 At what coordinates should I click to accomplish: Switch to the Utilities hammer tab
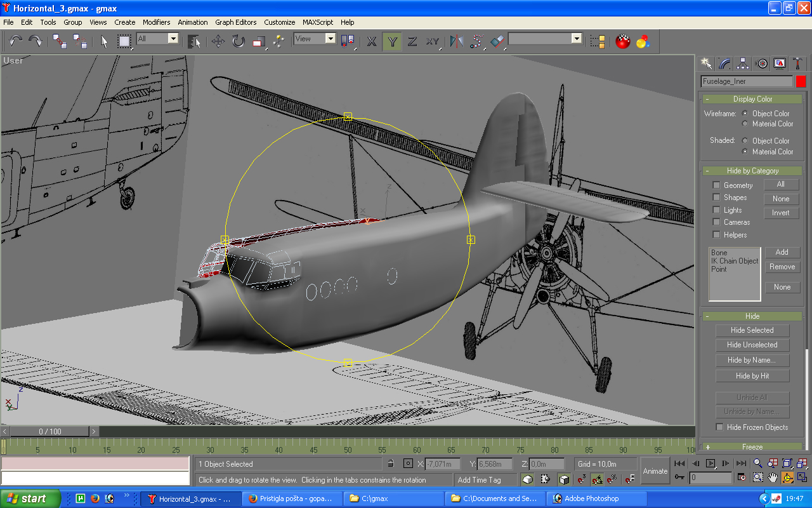[x=798, y=63]
